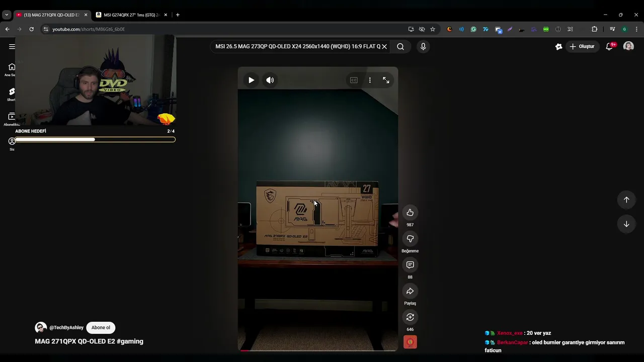Dislike the Short (Beğenme)
Image resolution: width=644 pixels, height=362 pixels.
(410, 238)
